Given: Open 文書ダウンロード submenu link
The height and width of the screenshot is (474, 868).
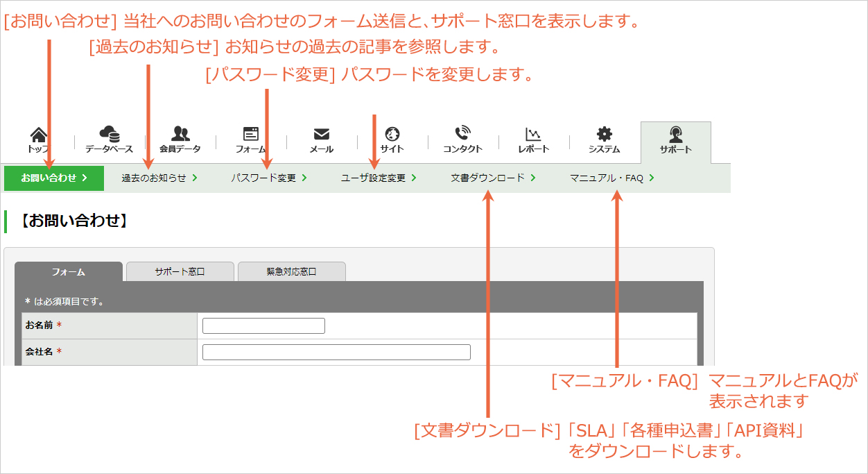Looking at the screenshot, I should pyautogui.click(x=493, y=178).
